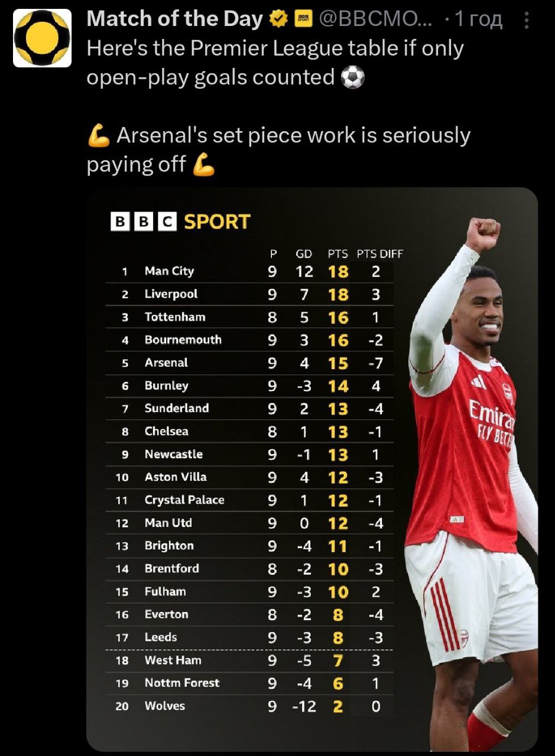This screenshot has width=555, height=756.
Task: Click the PTS column header
Action: 338,254
